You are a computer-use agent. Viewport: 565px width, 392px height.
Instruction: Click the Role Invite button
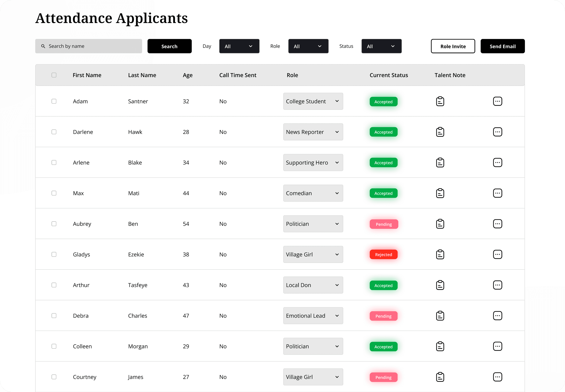coord(453,46)
